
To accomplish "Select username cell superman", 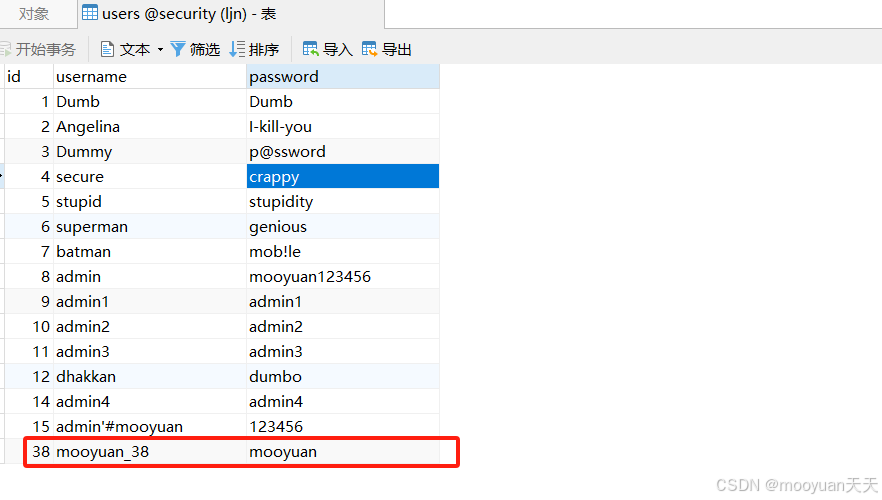I will click(150, 227).
